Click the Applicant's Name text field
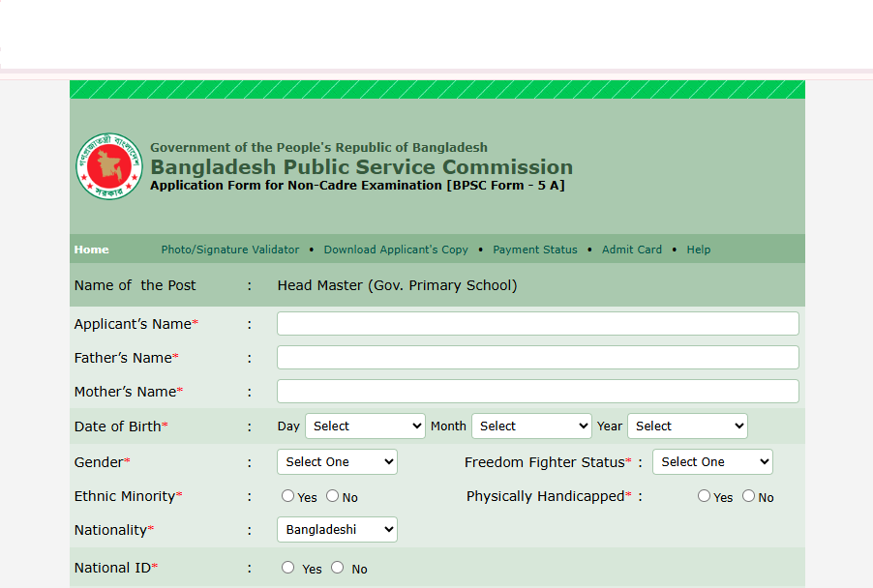The image size is (873, 588). [x=537, y=324]
